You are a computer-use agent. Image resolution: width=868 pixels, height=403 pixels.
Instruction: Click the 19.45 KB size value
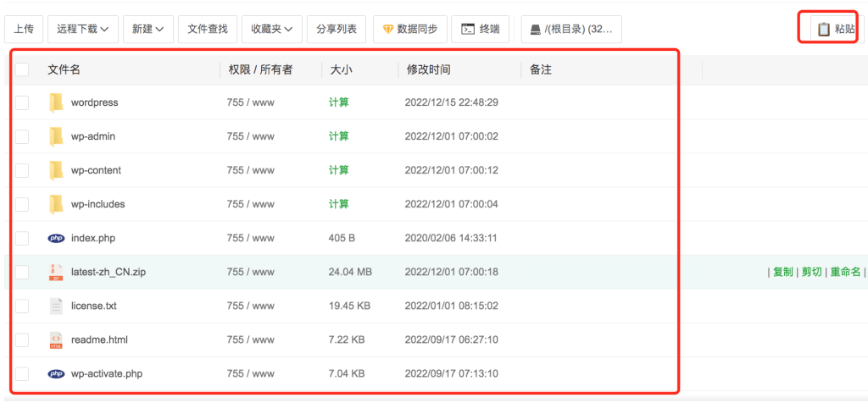349,306
